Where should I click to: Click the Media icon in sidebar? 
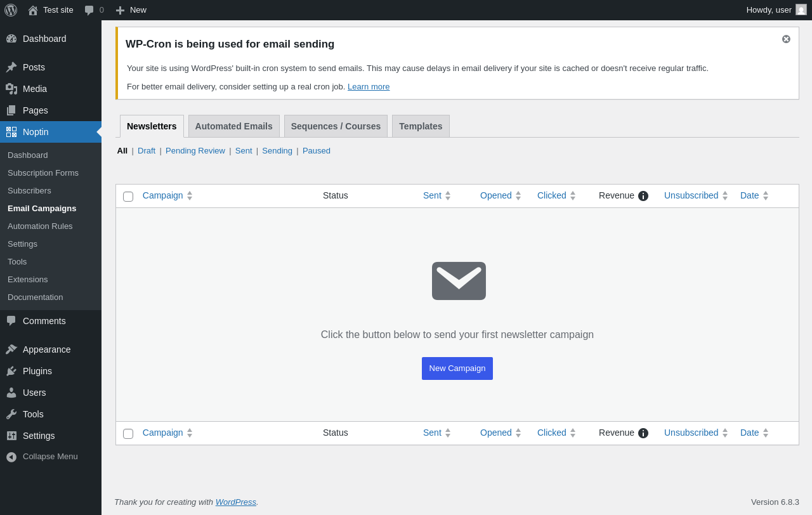point(11,89)
